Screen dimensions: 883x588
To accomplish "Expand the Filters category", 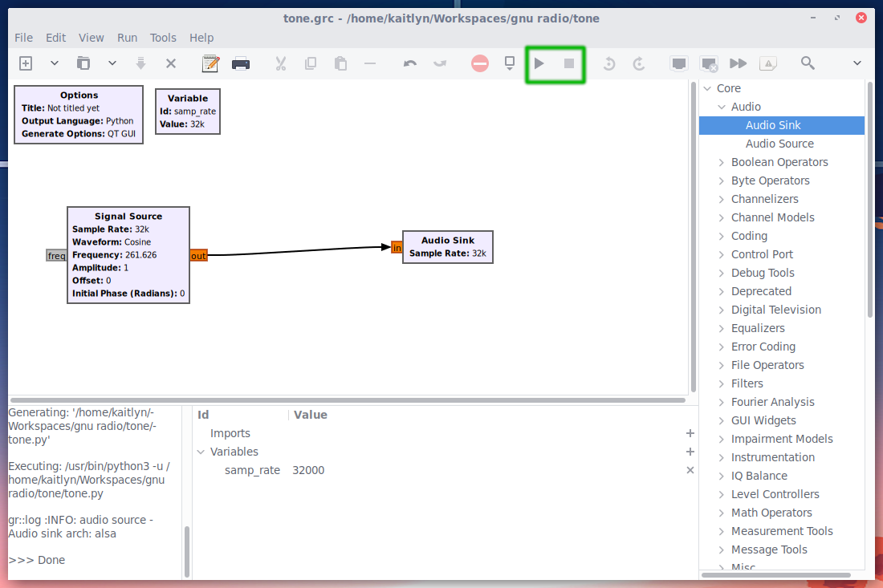I will coord(722,383).
